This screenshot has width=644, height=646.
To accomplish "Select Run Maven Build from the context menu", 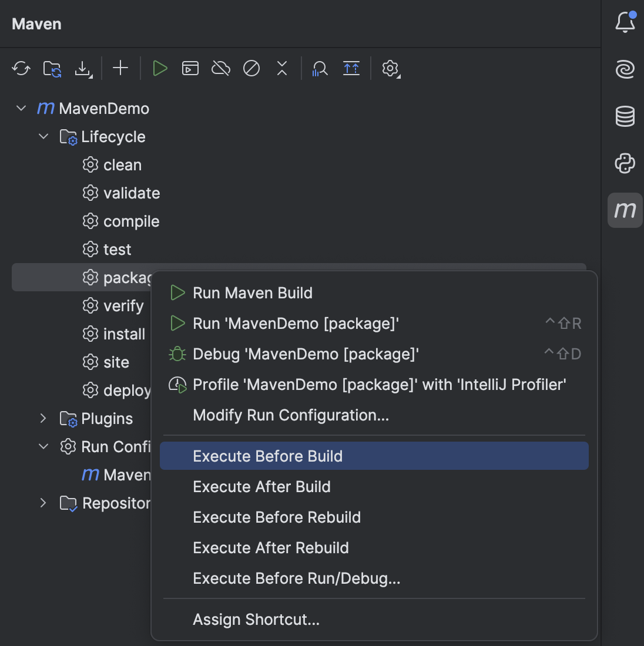I will (x=252, y=292).
